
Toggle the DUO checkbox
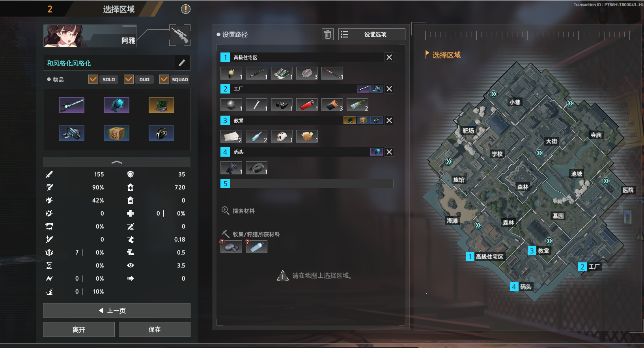pyautogui.click(x=129, y=79)
